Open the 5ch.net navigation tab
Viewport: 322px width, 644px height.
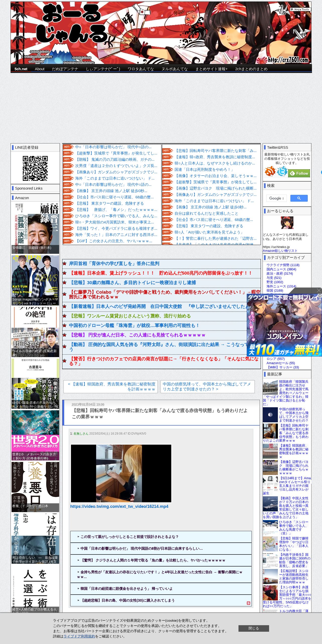tap(21, 69)
